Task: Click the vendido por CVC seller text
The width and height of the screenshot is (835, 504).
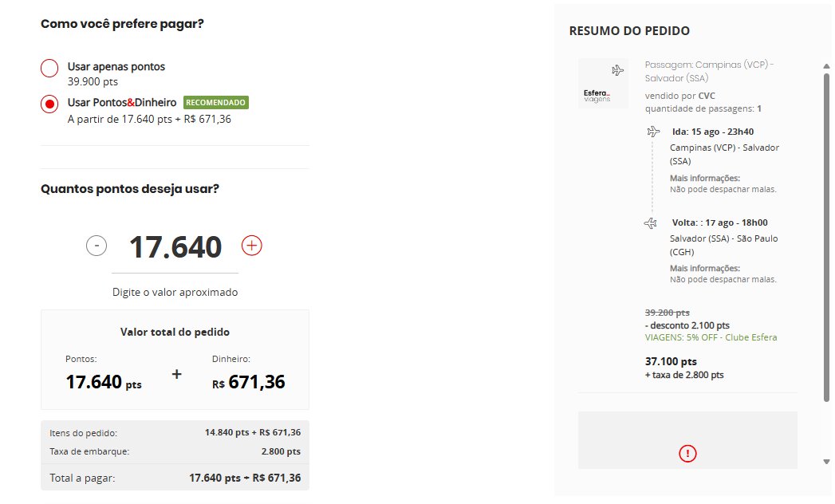Action: [x=680, y=96]
